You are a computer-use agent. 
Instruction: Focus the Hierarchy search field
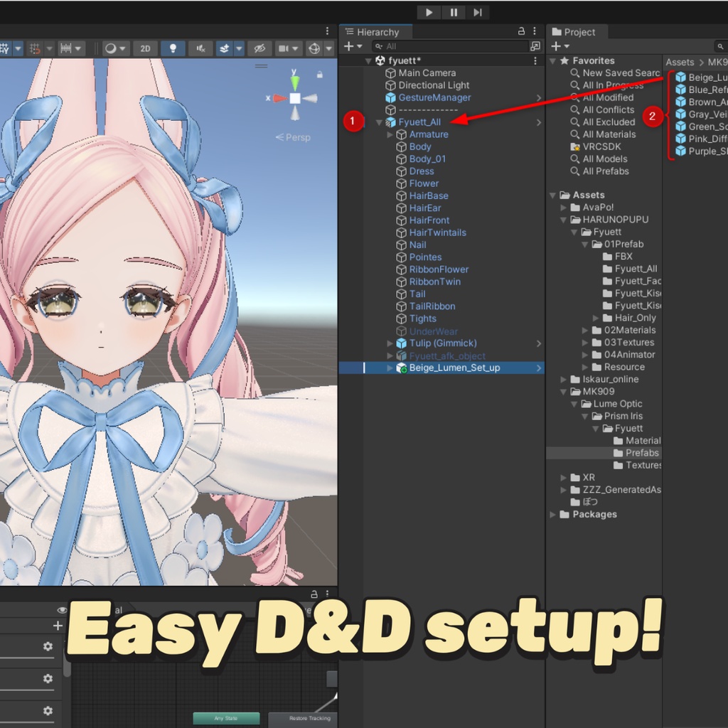(450, 46)
